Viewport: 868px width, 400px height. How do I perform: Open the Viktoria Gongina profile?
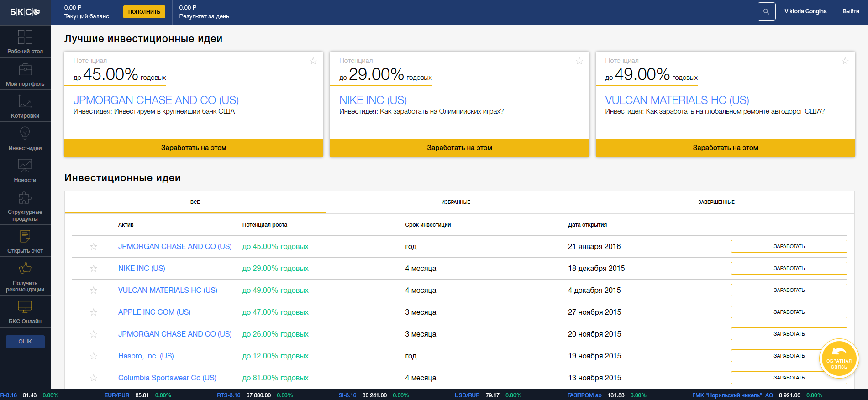pyautogui.click(x=805, y=11)
